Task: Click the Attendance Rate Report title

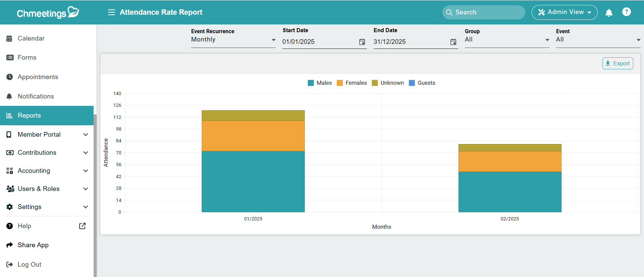Action: (x=161, y=12)
